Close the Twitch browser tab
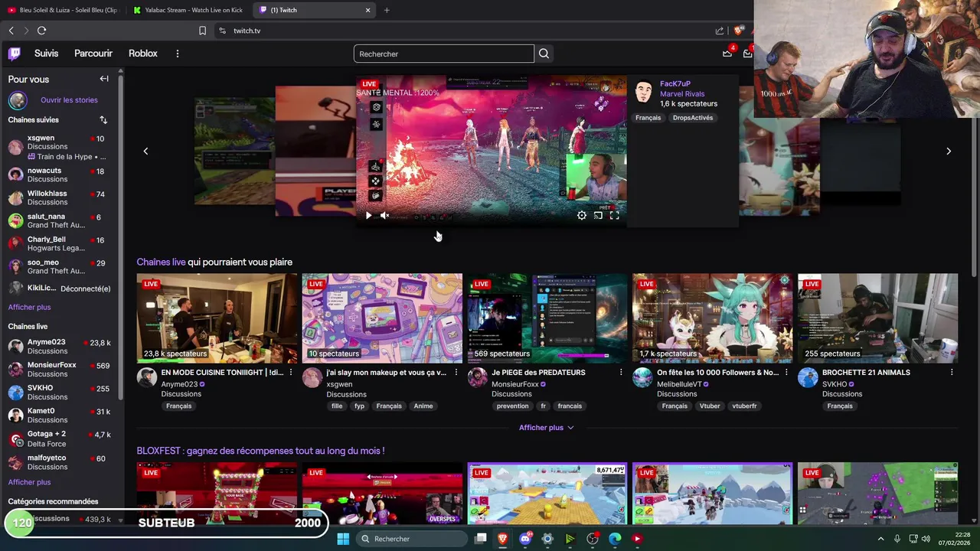This screenshot has height=551, width=980. point(367,10)
